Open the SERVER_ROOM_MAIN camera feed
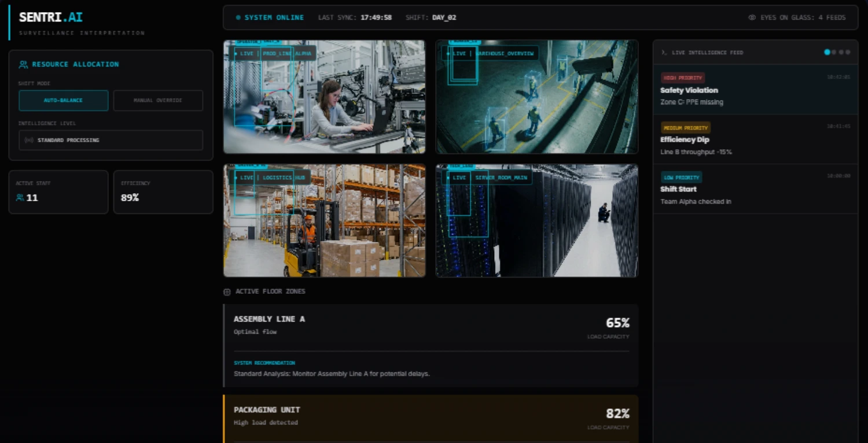868x443 pixels. [x=536, y=220]
